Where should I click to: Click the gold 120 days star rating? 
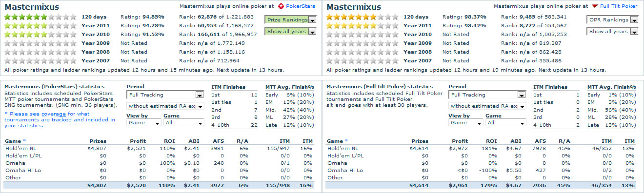(362, 17)
